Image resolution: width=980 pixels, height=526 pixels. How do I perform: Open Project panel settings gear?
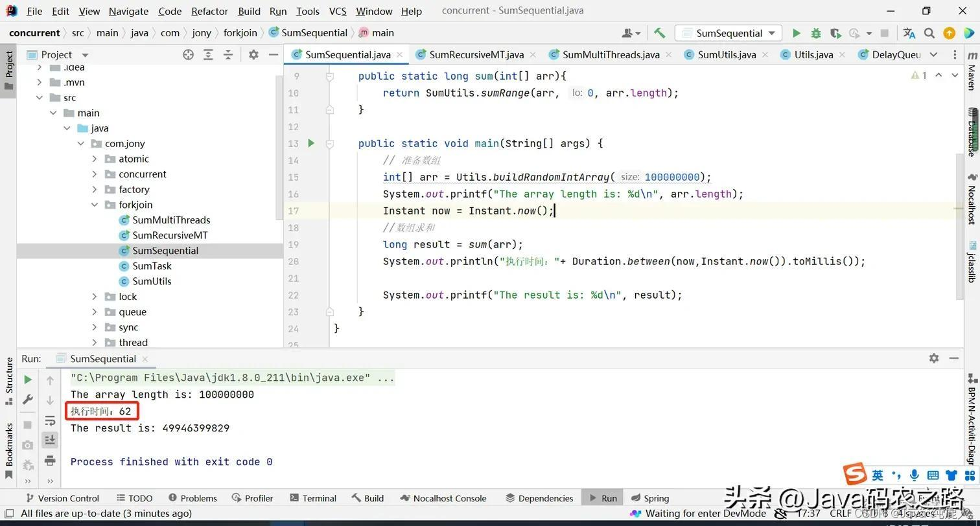click(253, 54)
